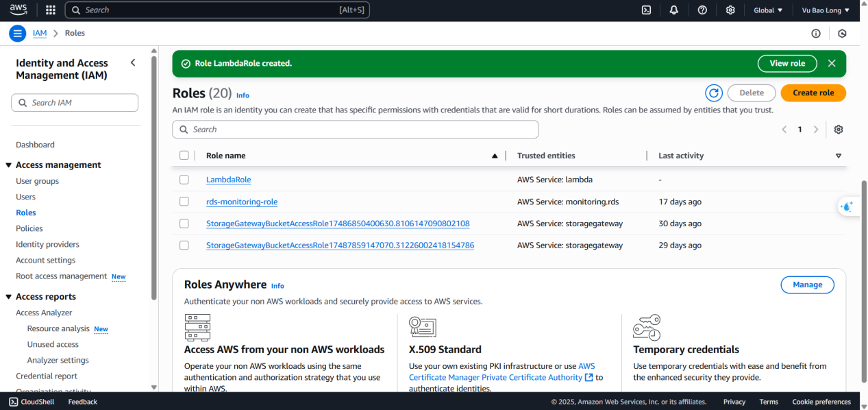The image size is (868, 410).
Task: Open Cookie preferences in footer
Action: point(821,402)
